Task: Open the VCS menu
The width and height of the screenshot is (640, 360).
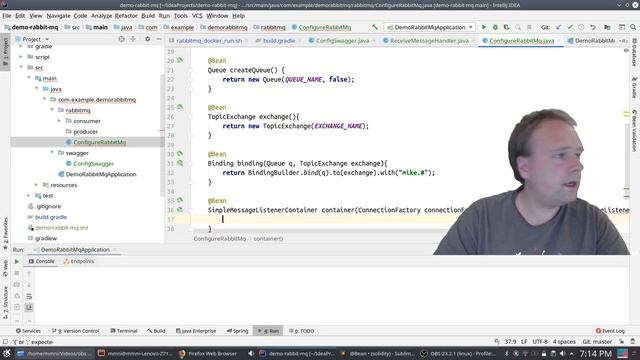Action: (197, 16)
